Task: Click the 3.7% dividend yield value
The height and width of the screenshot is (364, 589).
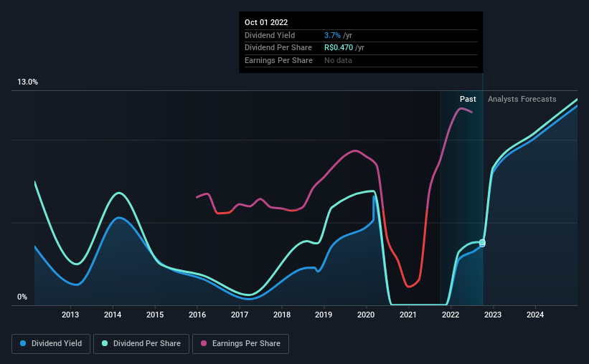Action: tap(332, 35)
